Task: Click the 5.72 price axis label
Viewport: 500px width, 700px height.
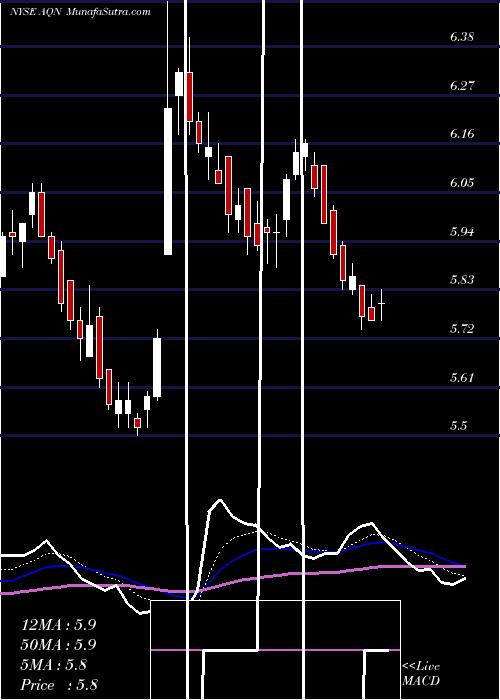Action: coord(462,329)
